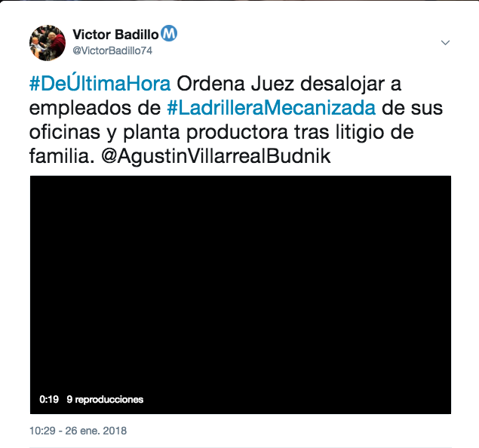The image size is (479, 448).
Task: Open the Victor Badillo display name
Action: coord(115,35)
